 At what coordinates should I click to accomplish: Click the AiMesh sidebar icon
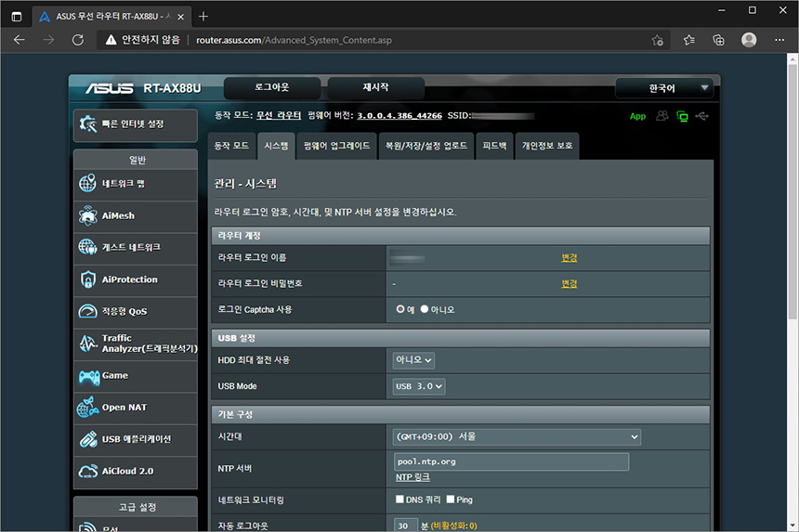coord(87,215)
